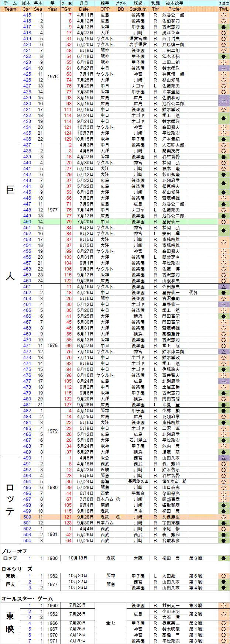Select the "第6戦" game note
This screenshot has width=230, height=644.
(195, 576)
